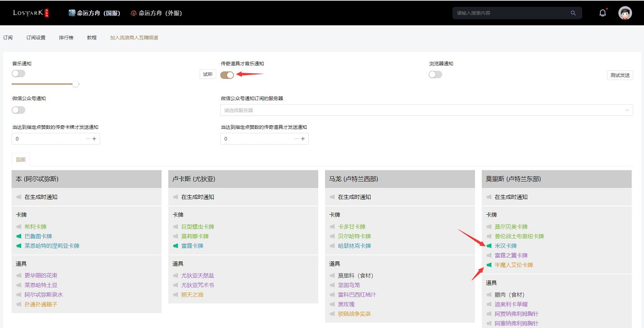Image resolution: width=644 pixels, height=328 pixels.
Task: Click the search magnifier icon
Action: (x=573, y=13)
